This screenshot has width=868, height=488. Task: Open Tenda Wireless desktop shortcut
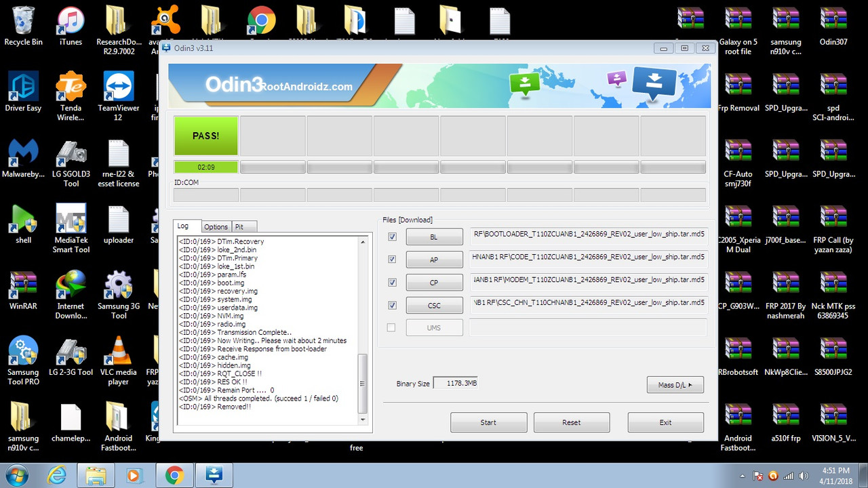71,96
